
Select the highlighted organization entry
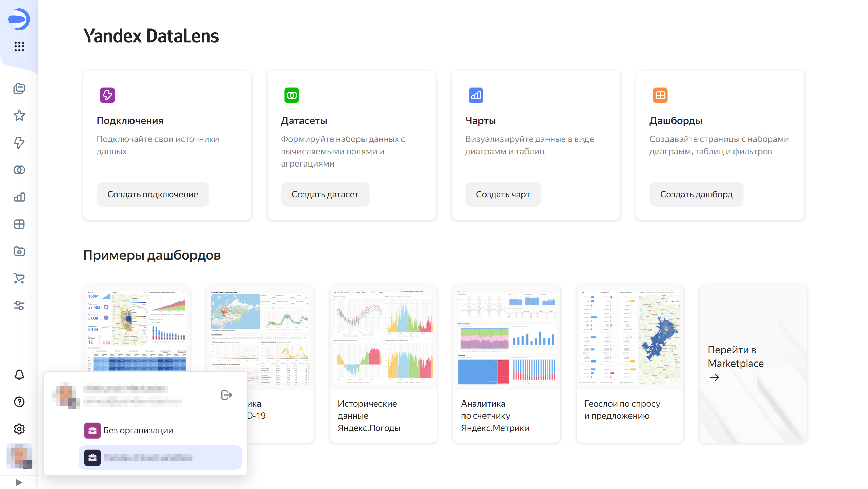point(160,457)
